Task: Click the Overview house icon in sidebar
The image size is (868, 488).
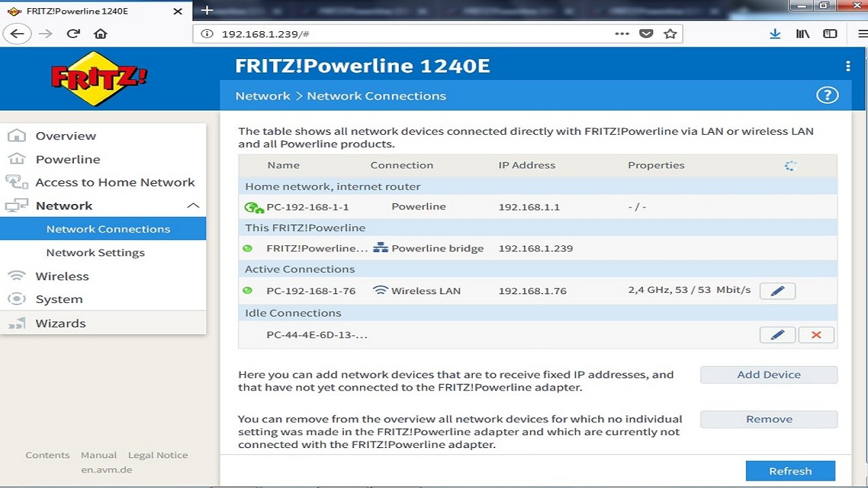Action: [x=16, y=136]
